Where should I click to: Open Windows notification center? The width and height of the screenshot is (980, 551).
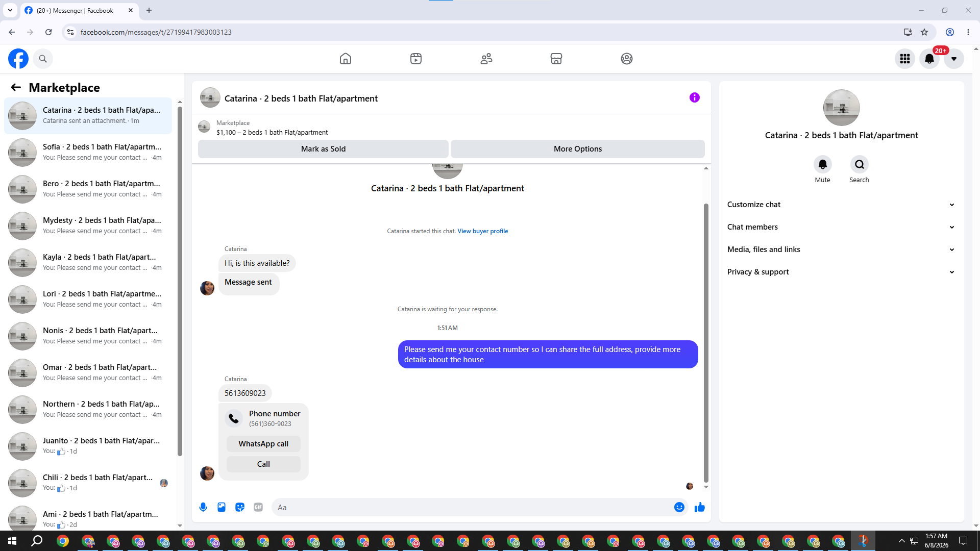(x=963, y=541)
